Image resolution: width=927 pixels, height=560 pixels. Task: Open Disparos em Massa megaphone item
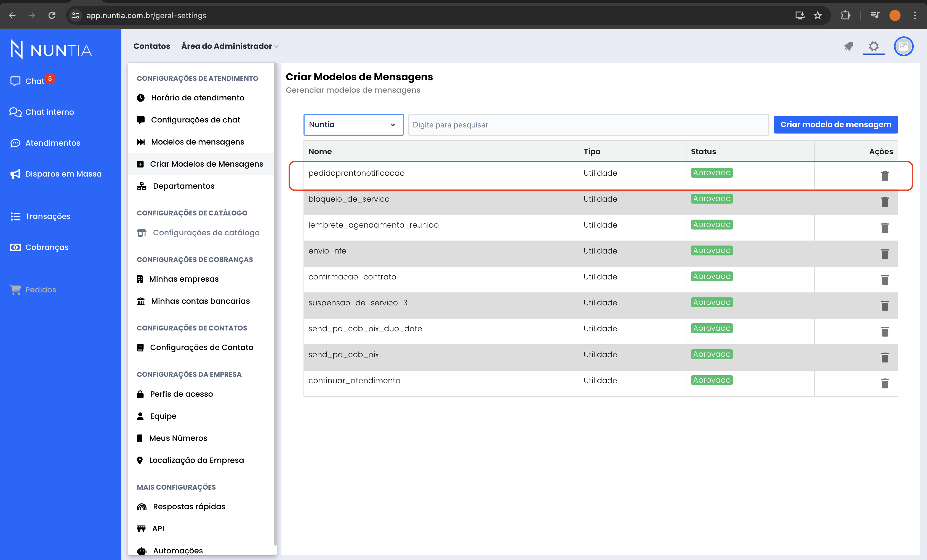point(56,174)
